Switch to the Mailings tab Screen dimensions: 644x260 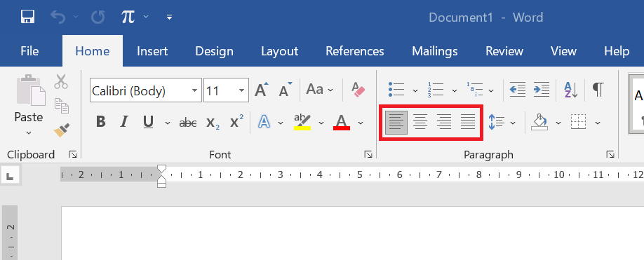[x=434, y=51]
